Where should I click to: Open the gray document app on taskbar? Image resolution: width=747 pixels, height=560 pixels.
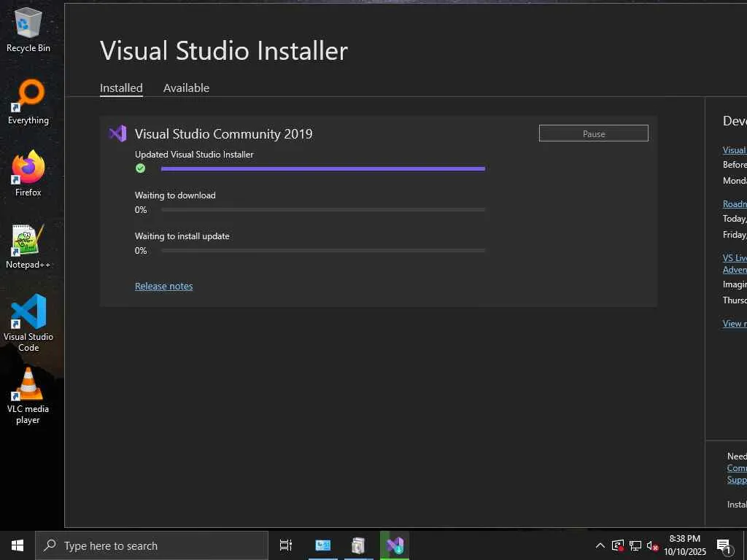pos(358,545)
